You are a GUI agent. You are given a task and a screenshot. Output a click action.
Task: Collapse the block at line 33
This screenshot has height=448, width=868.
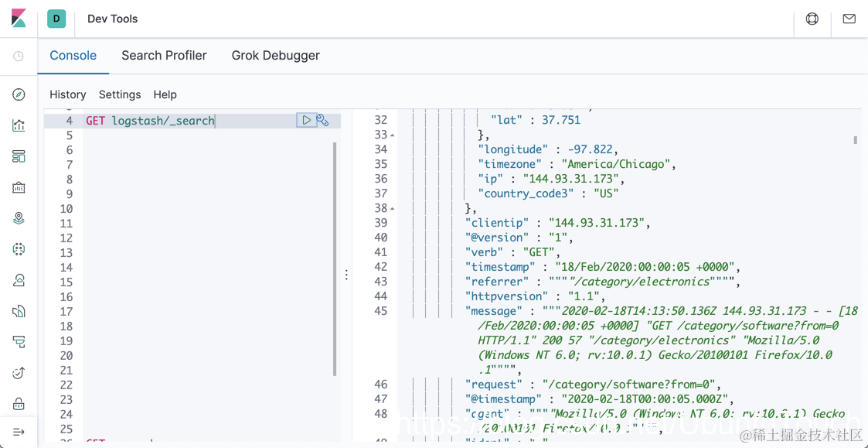tap(393, 135)
